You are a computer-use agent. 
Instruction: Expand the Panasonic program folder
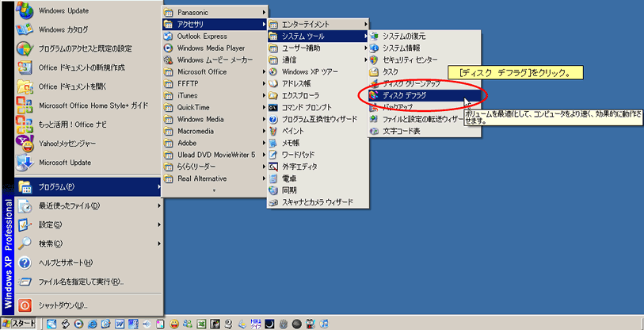(x=215, y=13)
